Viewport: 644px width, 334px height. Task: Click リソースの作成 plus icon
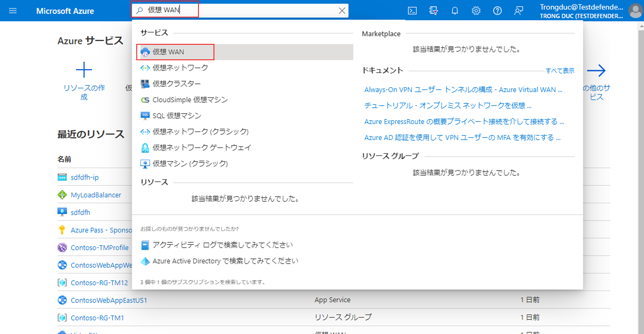click(x=84, y=70)
